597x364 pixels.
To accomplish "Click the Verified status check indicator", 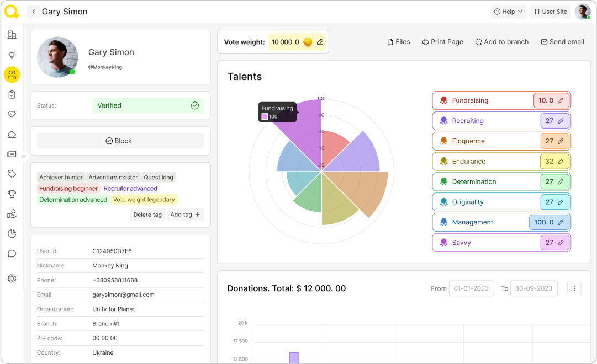I will click(x=194, y=105).
